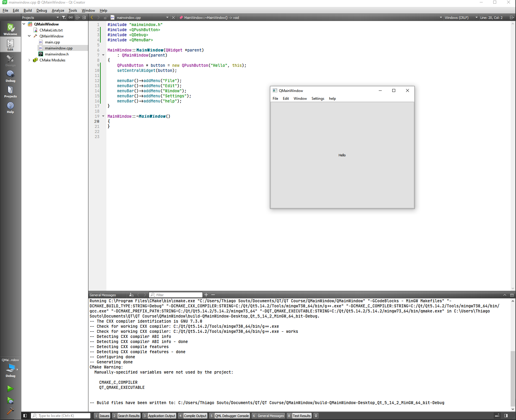The width and height of the screenshot is (516, 420).
Task: Toggle the left sidebar visibility
Action: click(25, 416)
